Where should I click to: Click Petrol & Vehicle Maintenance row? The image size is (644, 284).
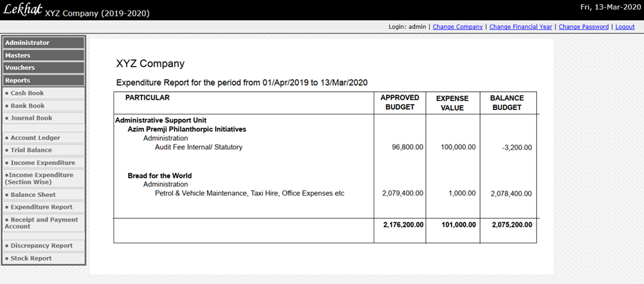[249, 193]
